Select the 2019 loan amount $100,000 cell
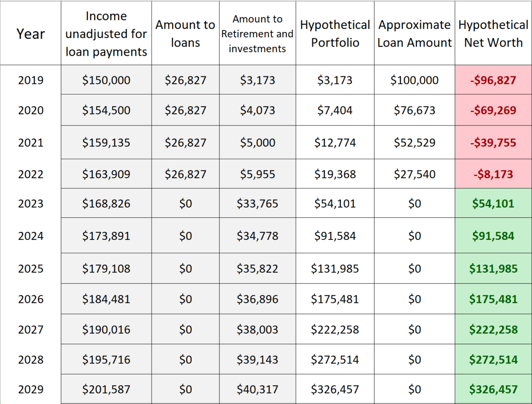 tap(415, 80)
